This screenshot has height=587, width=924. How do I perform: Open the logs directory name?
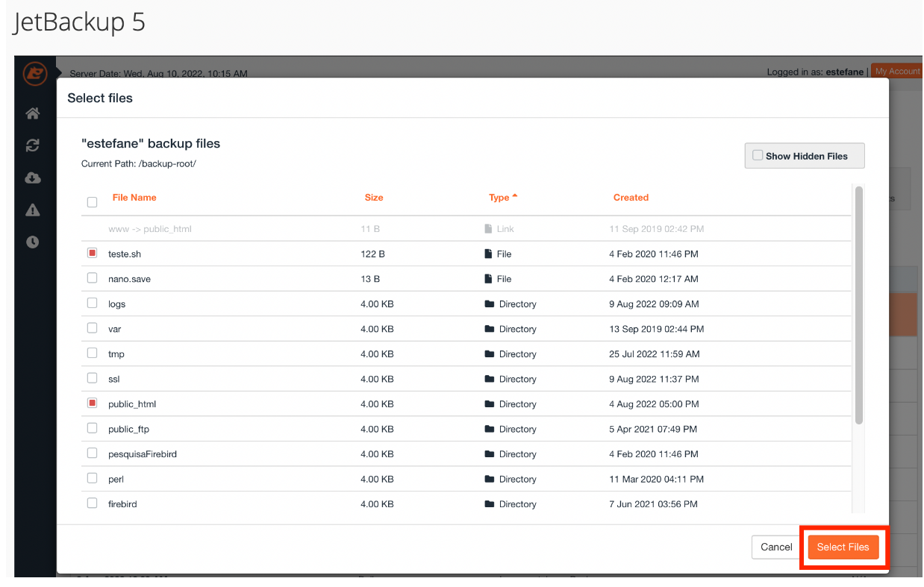tap(116, 304)
